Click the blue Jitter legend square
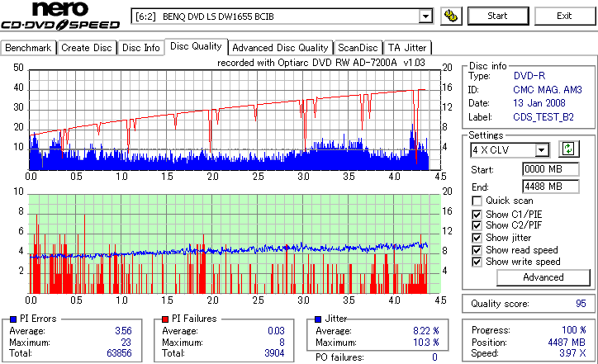The image size is (598, 364). (x=318, y=319)
